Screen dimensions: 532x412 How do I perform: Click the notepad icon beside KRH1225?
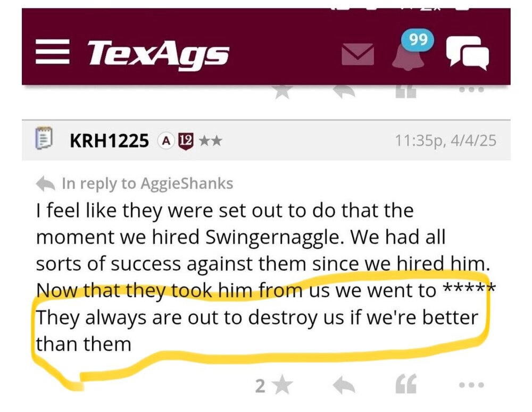pyautogui.click(x=43, y=140)
